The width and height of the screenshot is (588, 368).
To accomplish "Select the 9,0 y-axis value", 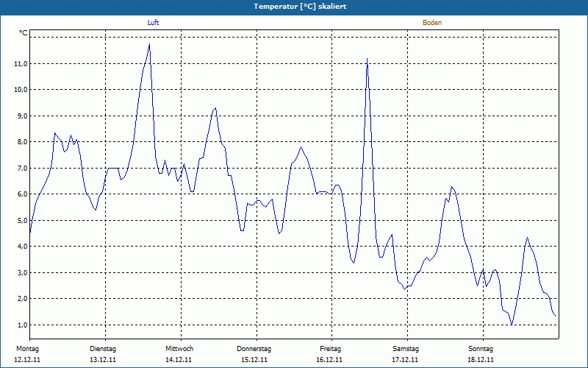I will pos(22,116).
